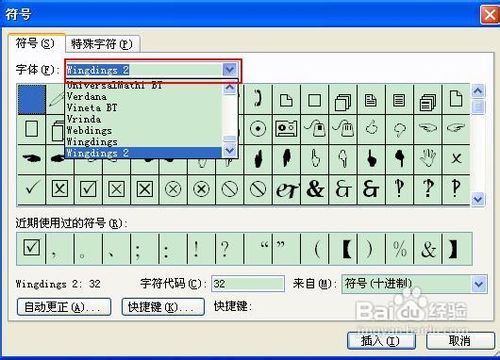Choose UniversalMath1 BT from the font list
The image size is (500, 360).
click(x=144, y=86)
